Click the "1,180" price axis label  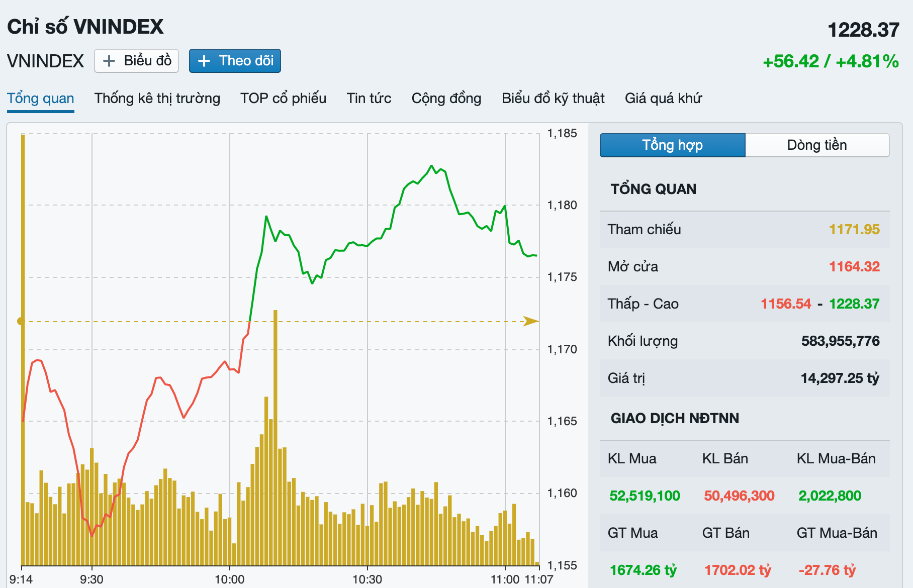562,205
